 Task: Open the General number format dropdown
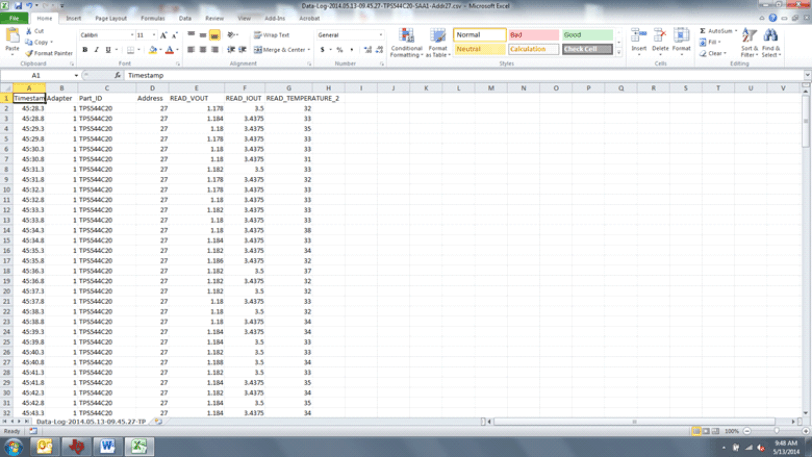(x=380, y=35)
